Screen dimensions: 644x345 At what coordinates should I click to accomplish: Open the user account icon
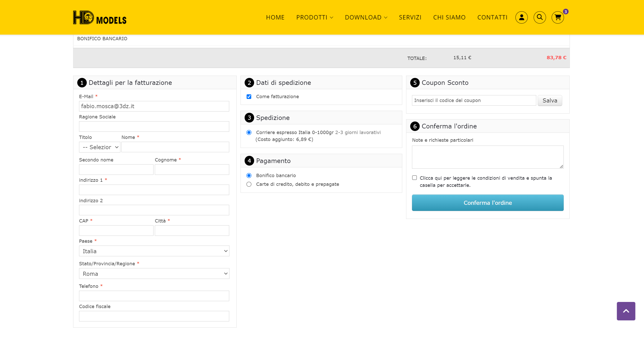coord(521,17)
